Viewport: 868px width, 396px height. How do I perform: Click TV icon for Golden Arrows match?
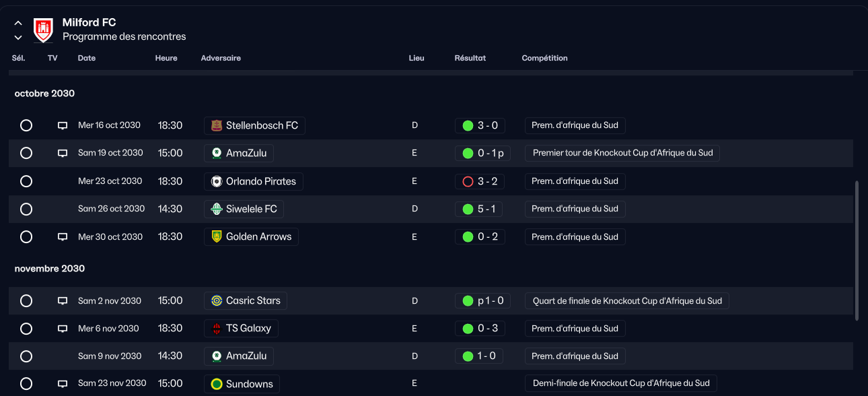[x=63, y=237]
